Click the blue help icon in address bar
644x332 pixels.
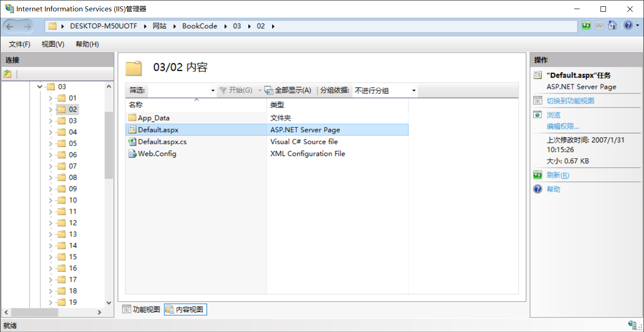[x=628, y=25]
